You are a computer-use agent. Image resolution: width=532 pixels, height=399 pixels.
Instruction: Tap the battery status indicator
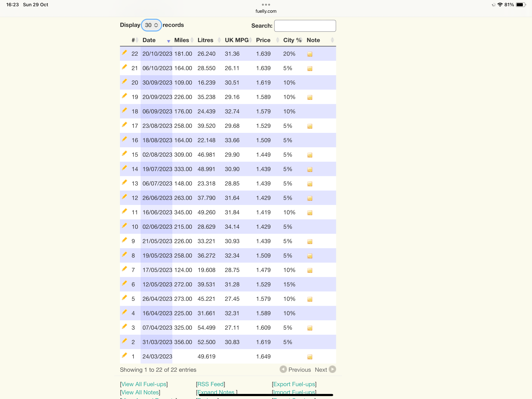pos(521,4)
